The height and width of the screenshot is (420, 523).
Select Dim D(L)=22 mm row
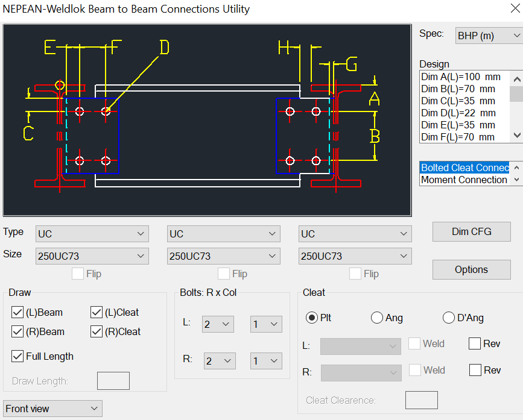click(464, 113)
